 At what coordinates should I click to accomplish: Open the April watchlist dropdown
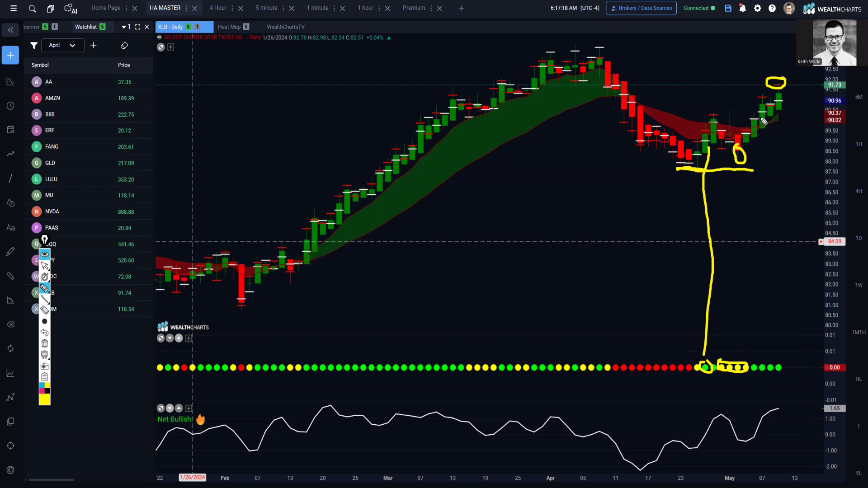(63, 45)
